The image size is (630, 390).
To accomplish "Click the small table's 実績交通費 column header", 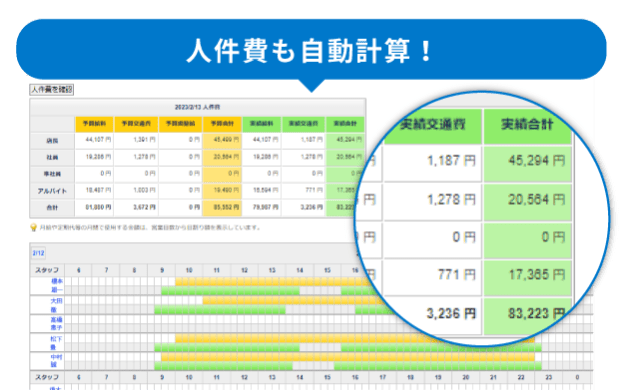I will pos(303,124).
